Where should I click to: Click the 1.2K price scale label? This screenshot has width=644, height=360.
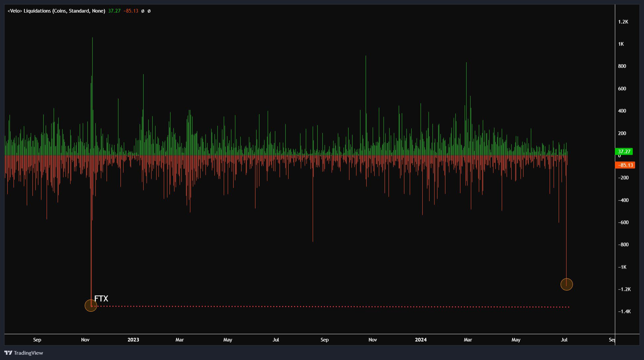623,22
